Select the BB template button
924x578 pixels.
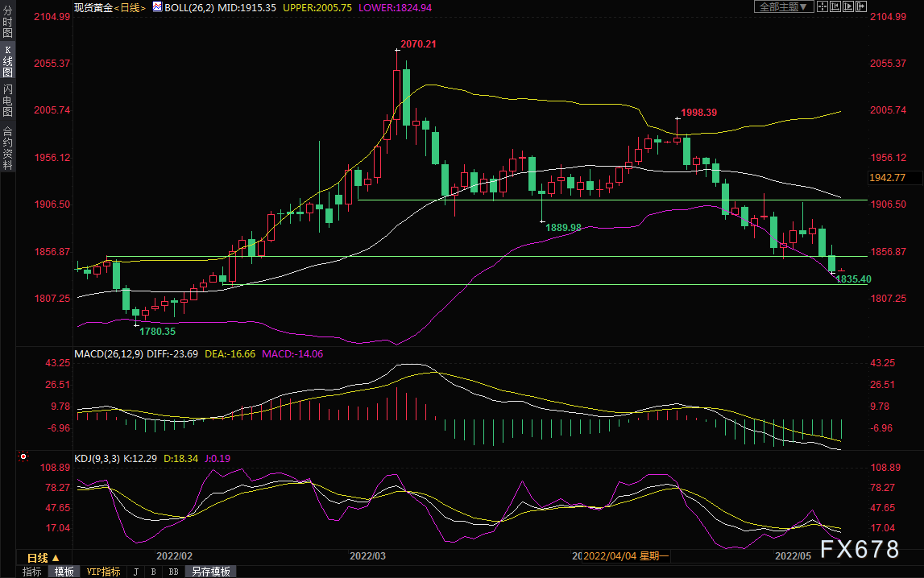tap(173, 572)
